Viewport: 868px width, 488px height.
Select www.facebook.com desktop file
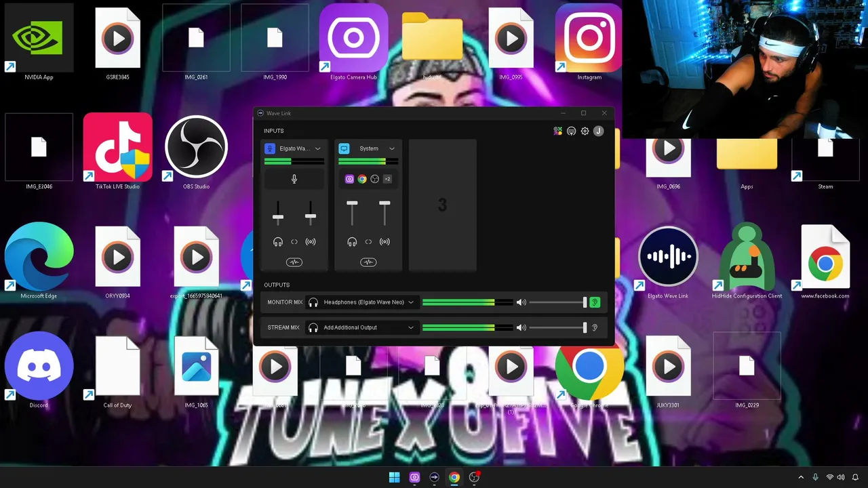click(x=825, y=261)
